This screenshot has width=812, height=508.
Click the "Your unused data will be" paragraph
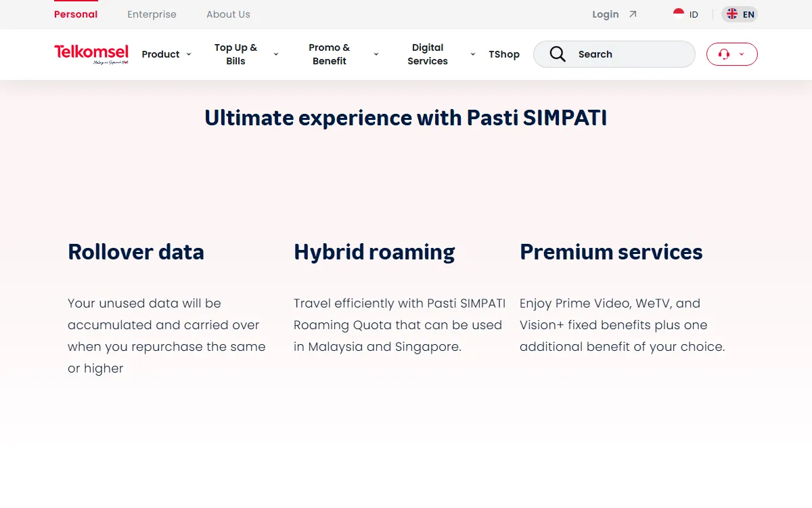pos(166,336)
